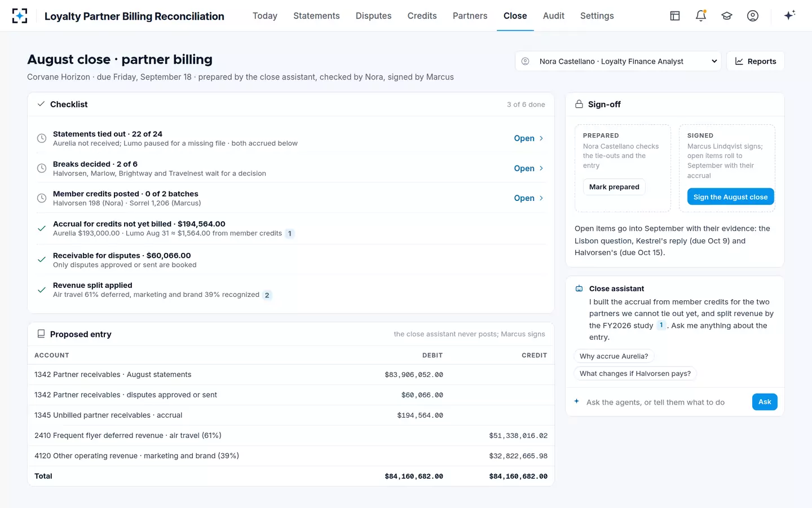Screen dimensions: 812x508
Task: Open Reports
Action: [756, 61]
